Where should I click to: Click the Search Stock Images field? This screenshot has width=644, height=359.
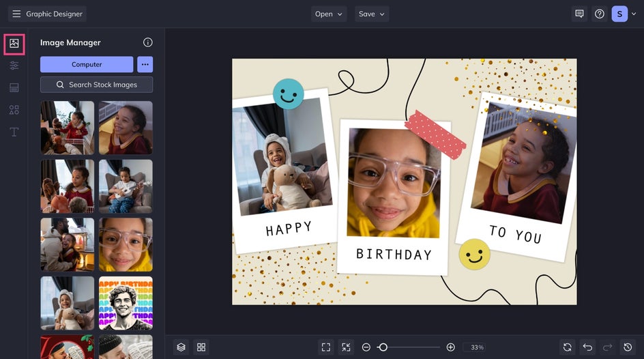[96, 85]
